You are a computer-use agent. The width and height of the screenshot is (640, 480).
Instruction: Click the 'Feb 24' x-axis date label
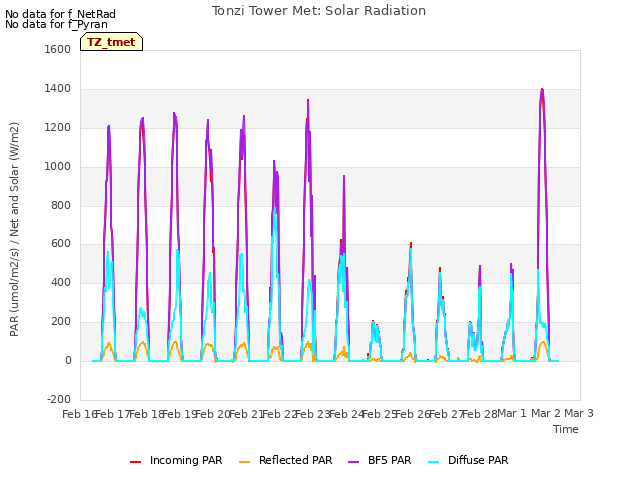tap(347, 414)
